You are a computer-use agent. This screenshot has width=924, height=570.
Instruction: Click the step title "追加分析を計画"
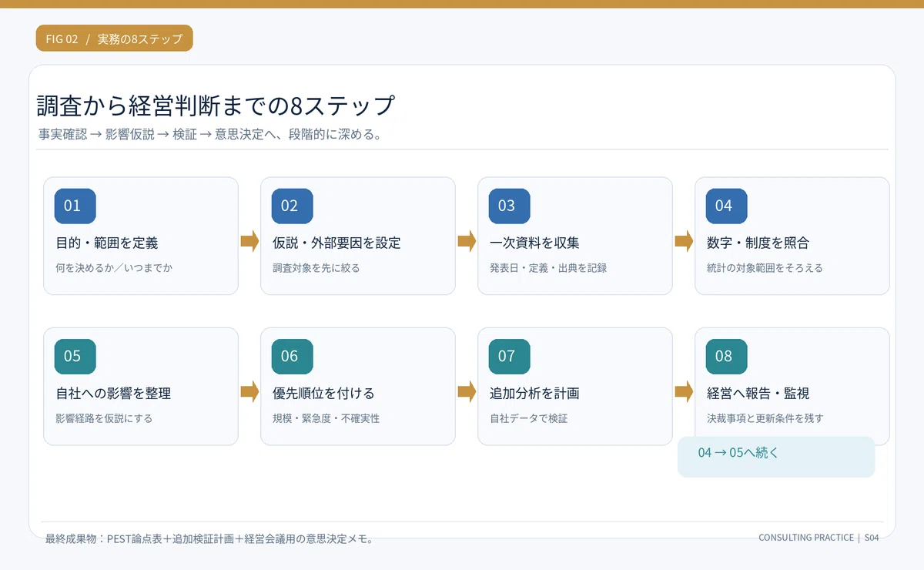click(535, 394)
